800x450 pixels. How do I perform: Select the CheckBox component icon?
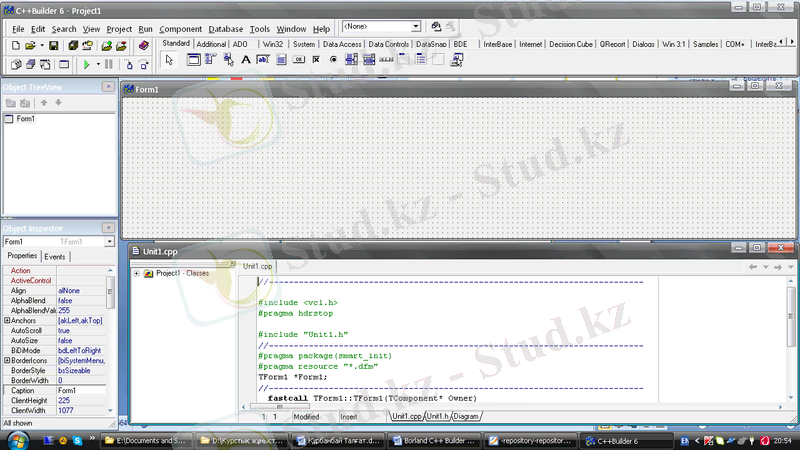tap(316, 60)
